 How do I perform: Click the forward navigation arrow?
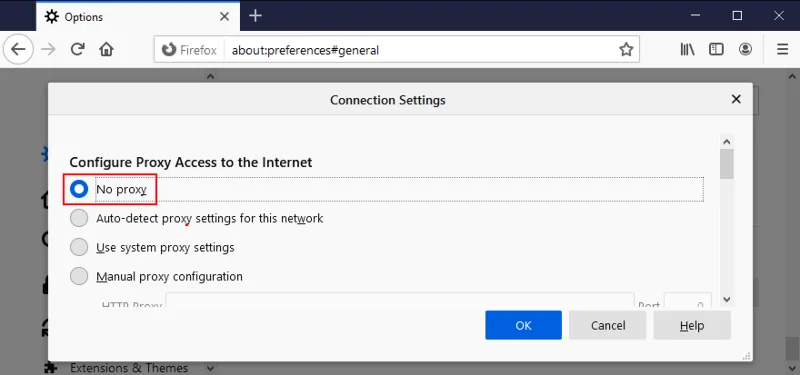coord(48,49)
